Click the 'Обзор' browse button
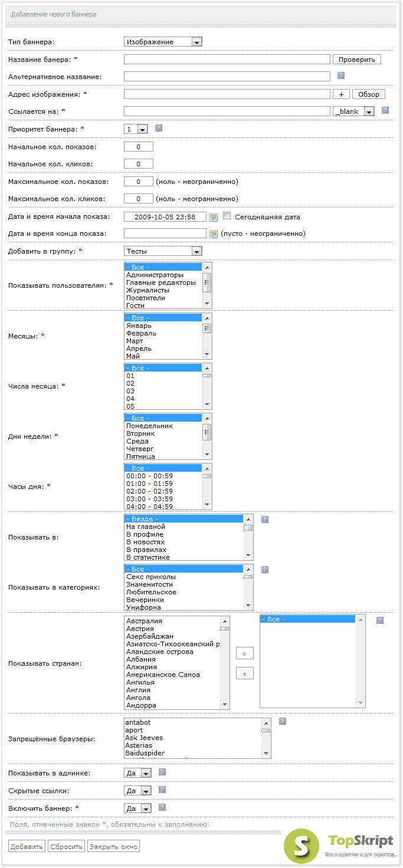 pos(369,94)
